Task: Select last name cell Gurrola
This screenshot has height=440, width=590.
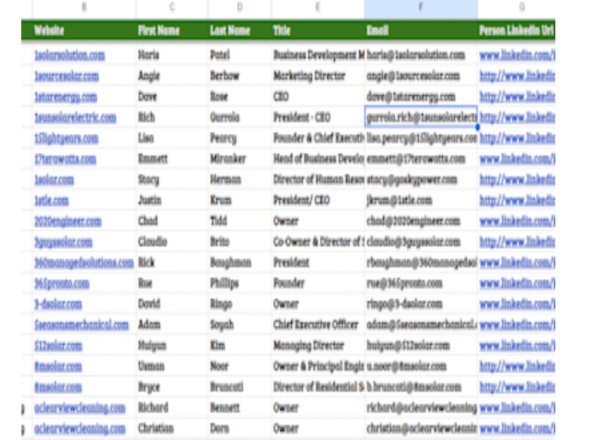Action: click(239, 117)
